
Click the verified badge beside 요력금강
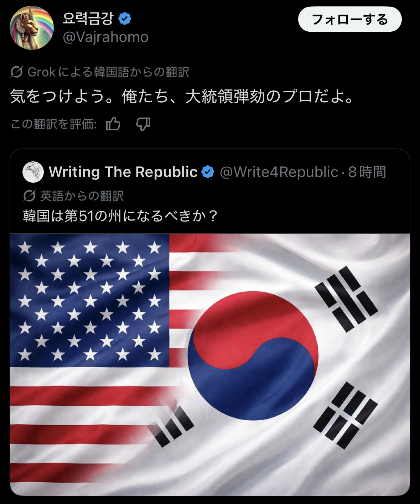125,19
